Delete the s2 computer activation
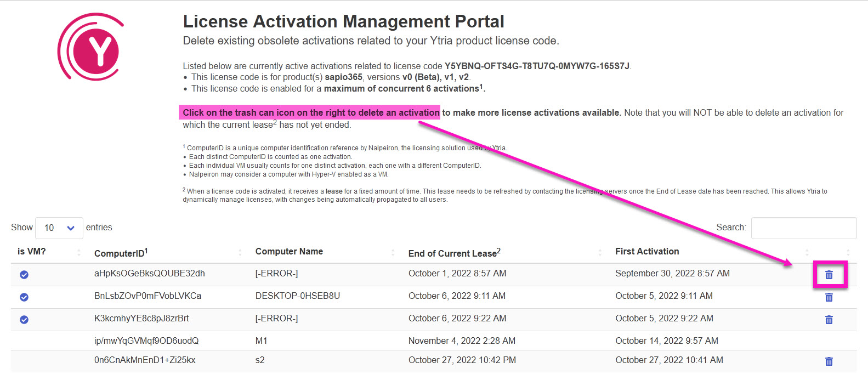Image resolution: width=868 pixels, height=374 pixels. tap(829, 361)
